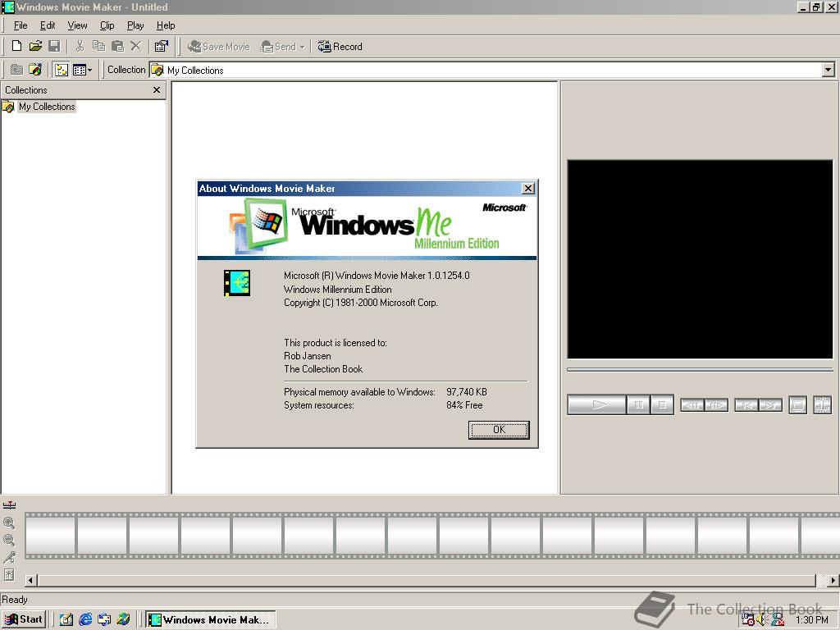840x630 pixels.
Task: Click the Save Movie toolbar button
Action: tap(218, 47)
